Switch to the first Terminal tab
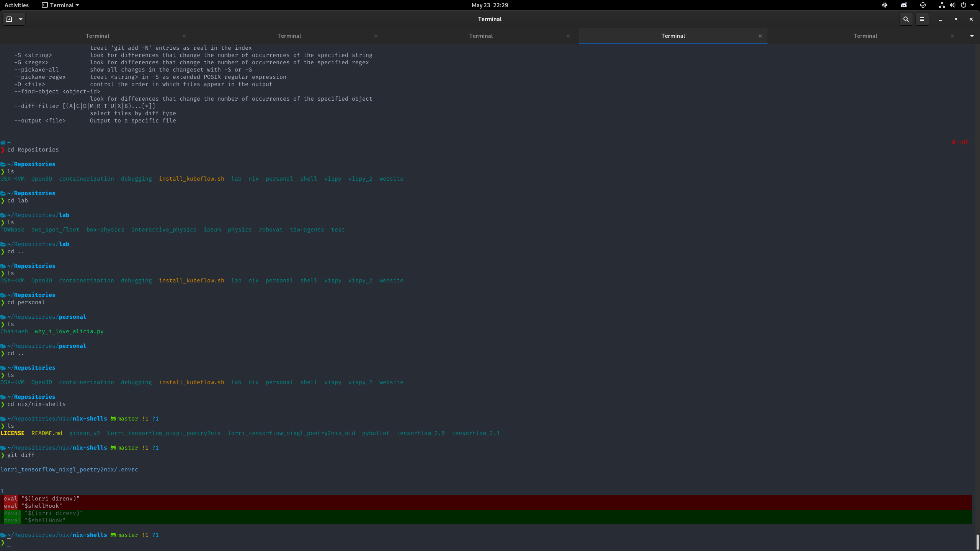Viewport: 980px width, 551px height. pos(98,36)
